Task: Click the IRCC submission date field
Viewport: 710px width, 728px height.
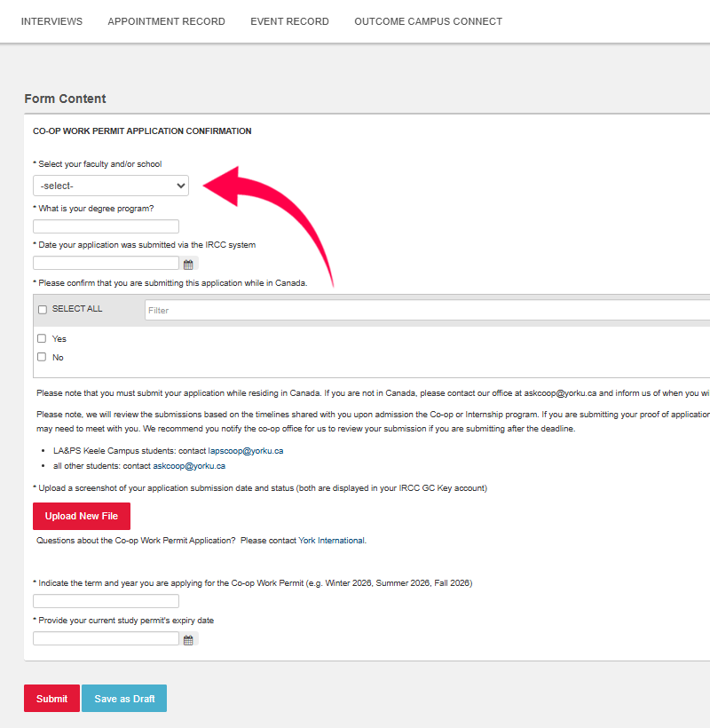Action: [106, 264]
